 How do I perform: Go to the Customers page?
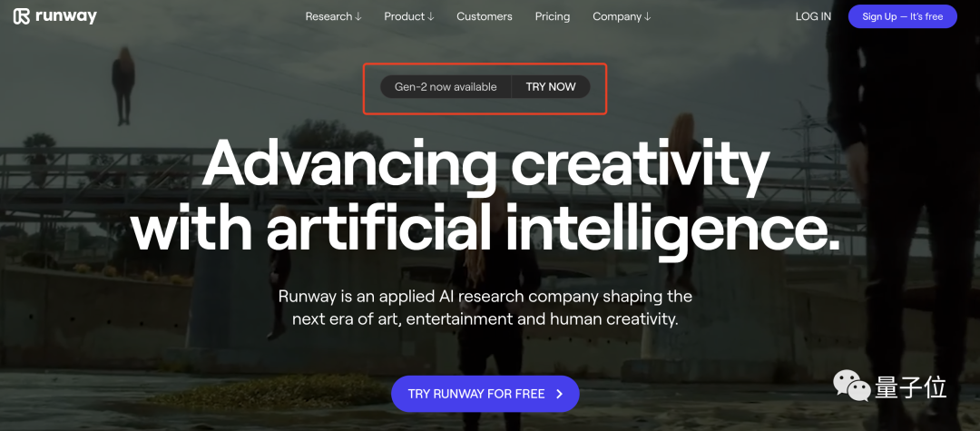pos(485,17)
